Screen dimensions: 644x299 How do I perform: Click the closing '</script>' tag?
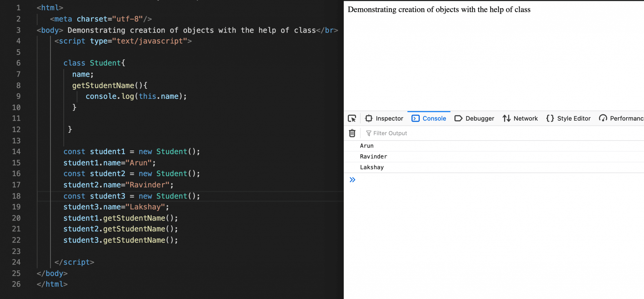point(74,262)
